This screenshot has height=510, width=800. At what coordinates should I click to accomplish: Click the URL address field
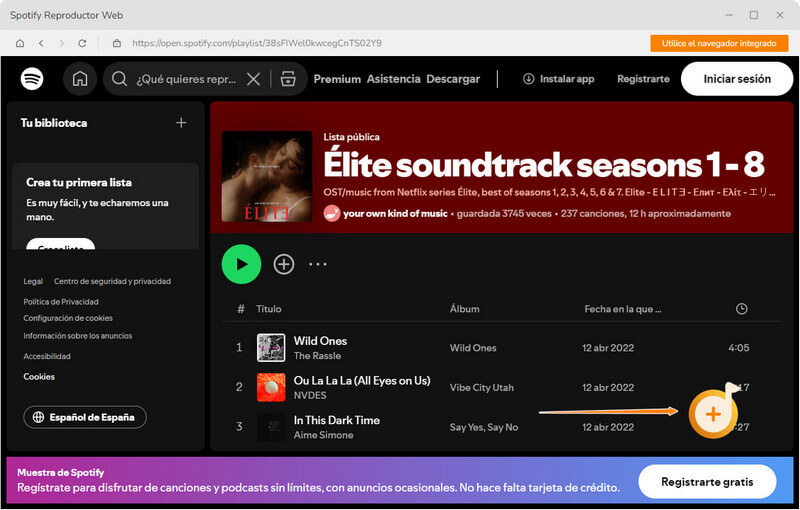click(x=257, y=43)
